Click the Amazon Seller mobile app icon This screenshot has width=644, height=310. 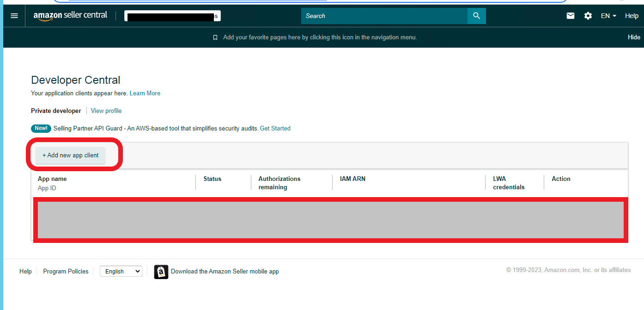pyautogui.click(x=161, y=272)
